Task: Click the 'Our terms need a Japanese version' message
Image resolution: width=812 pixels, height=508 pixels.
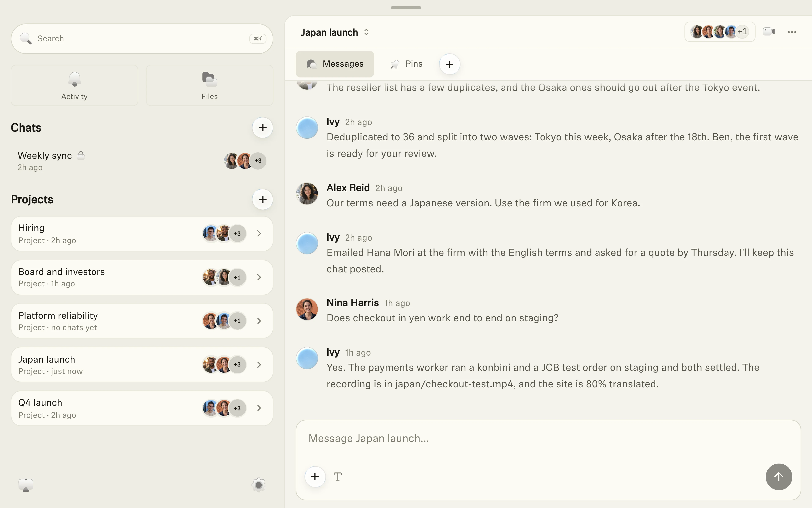Action: click(x=483, y=203)
